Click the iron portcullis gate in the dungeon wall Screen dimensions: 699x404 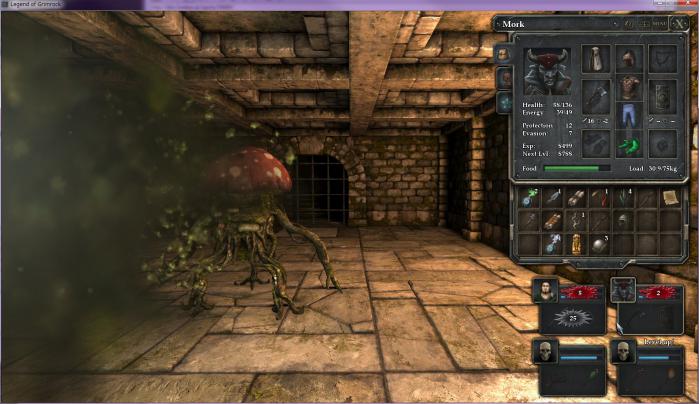coord(319,190)
